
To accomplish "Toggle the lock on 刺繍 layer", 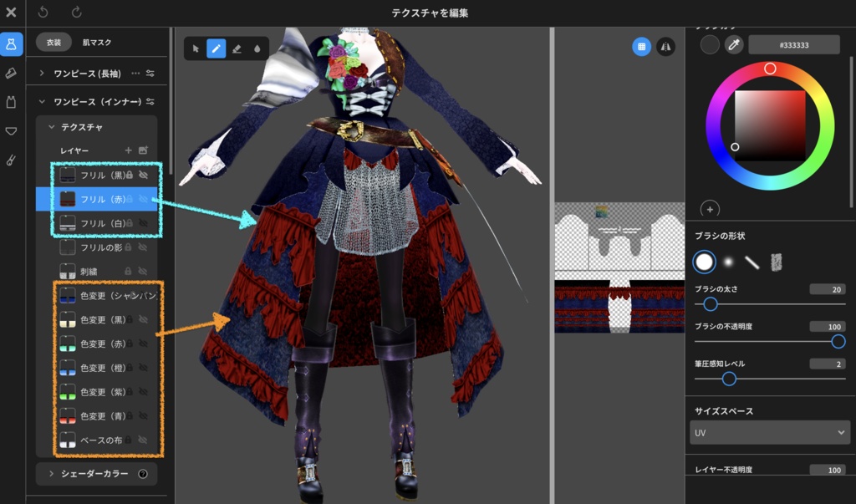I will tap(128, 272).
